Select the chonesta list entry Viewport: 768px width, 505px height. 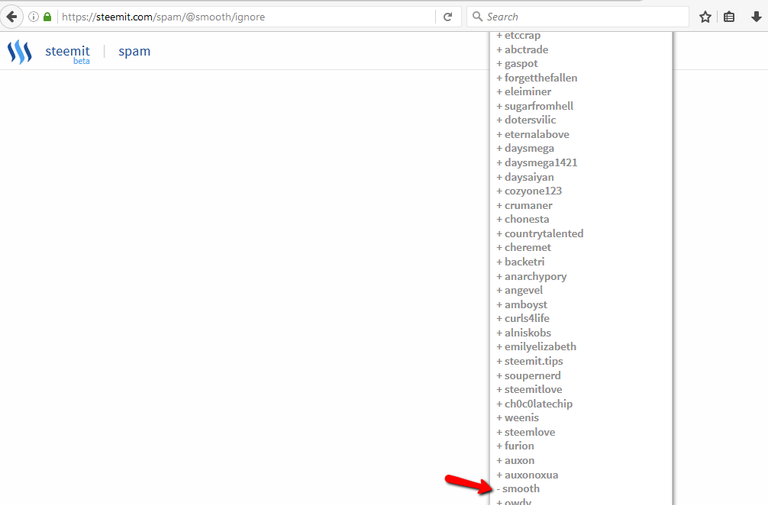click(523, 219)
